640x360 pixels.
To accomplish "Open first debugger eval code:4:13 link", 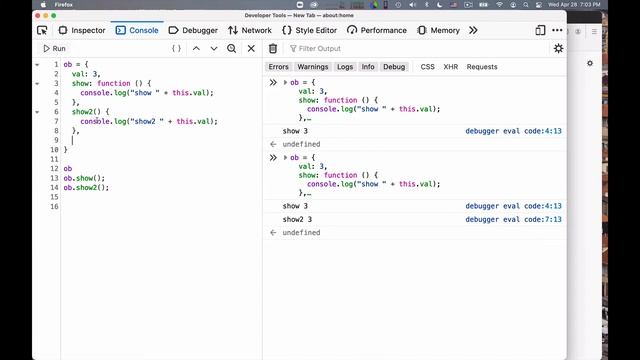I will click(513, 131).
